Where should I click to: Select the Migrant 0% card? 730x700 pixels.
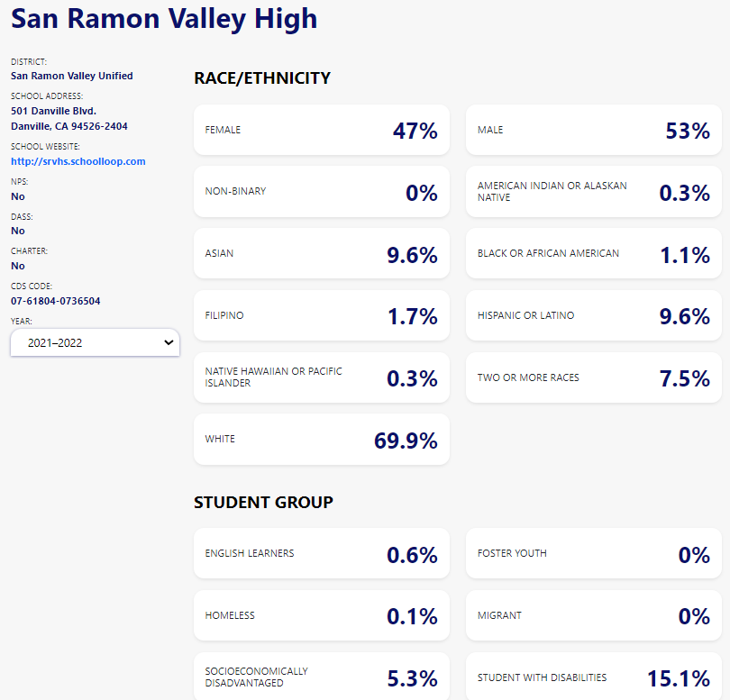[593, 615]
